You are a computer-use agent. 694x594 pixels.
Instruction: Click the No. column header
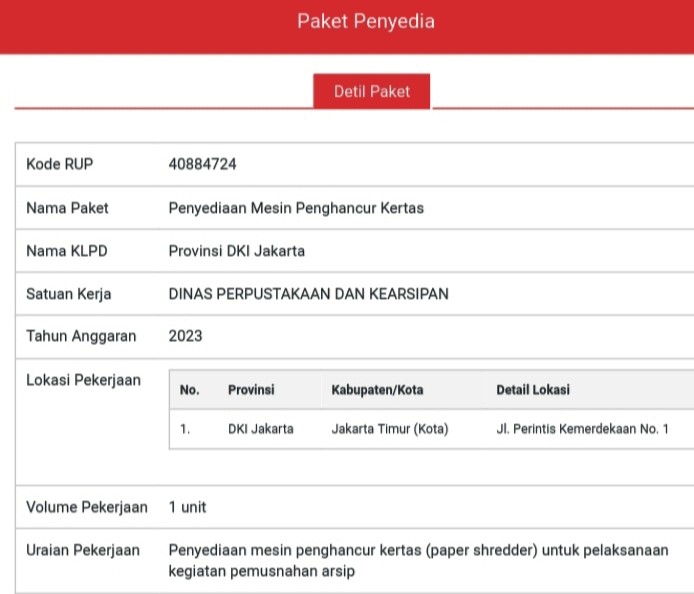click(189, 390)
